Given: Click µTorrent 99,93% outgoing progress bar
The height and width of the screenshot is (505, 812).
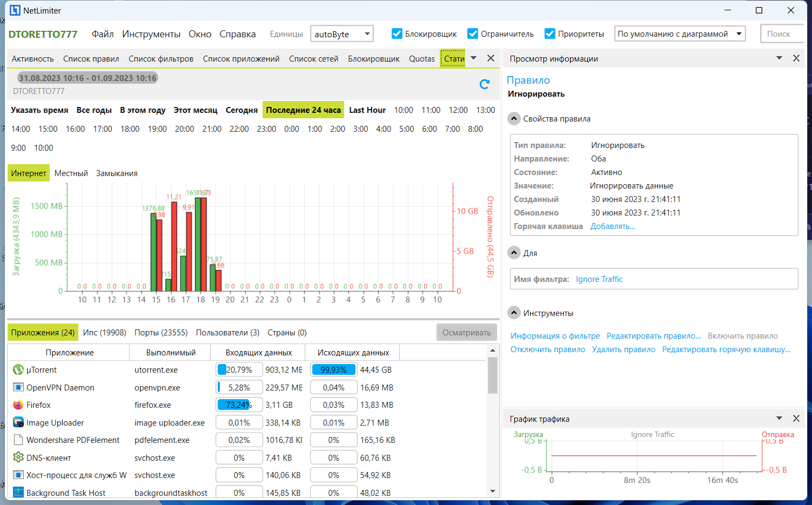Looking at the screenshot, I should tap(334, 369).
